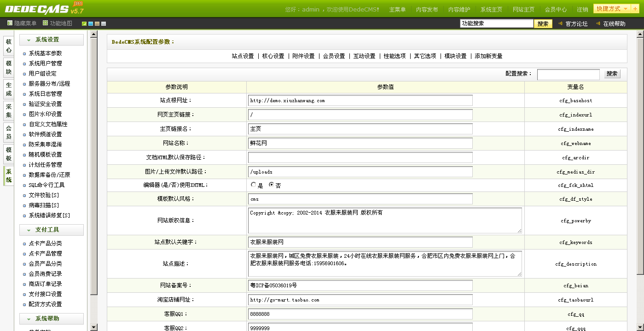The width and height of the screenshot is (644, 331).
Task: Open the 模板 side tab
Action: point(8,154)
